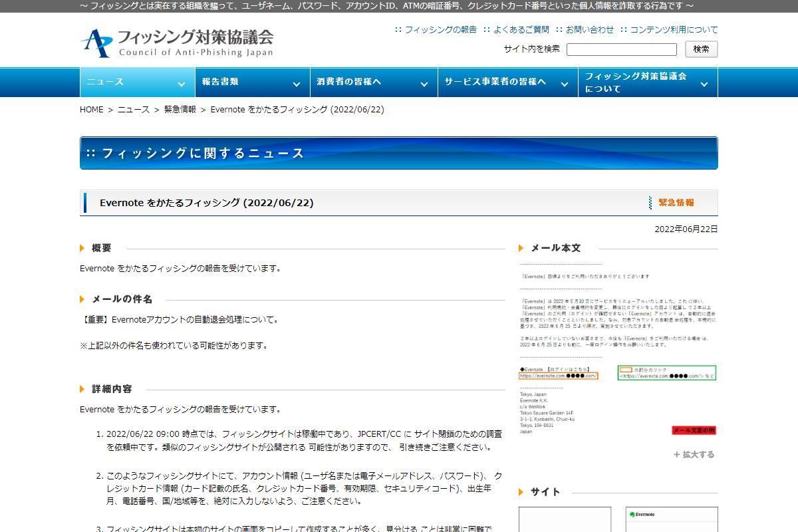This screenshot has width=798, height=532.
Task: Open the 報告書類 menu tab
Action: click(252, 82)
